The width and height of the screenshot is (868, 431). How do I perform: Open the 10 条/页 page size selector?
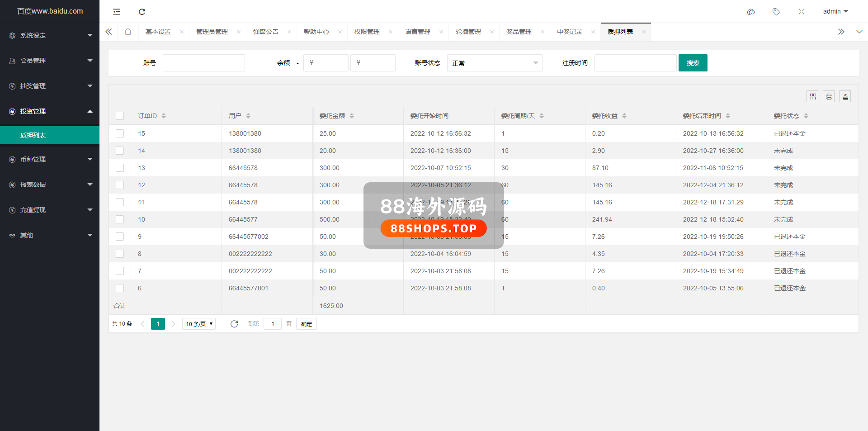coord(199,324)
